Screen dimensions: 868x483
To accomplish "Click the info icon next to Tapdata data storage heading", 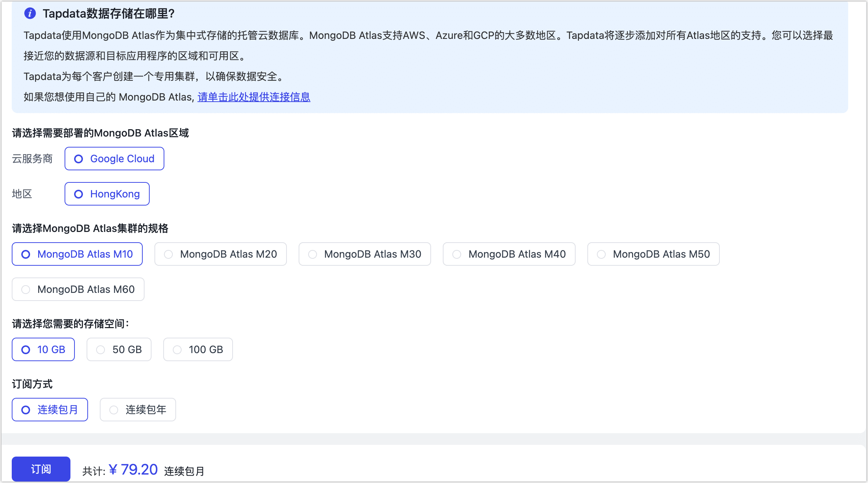I will 30,14.
